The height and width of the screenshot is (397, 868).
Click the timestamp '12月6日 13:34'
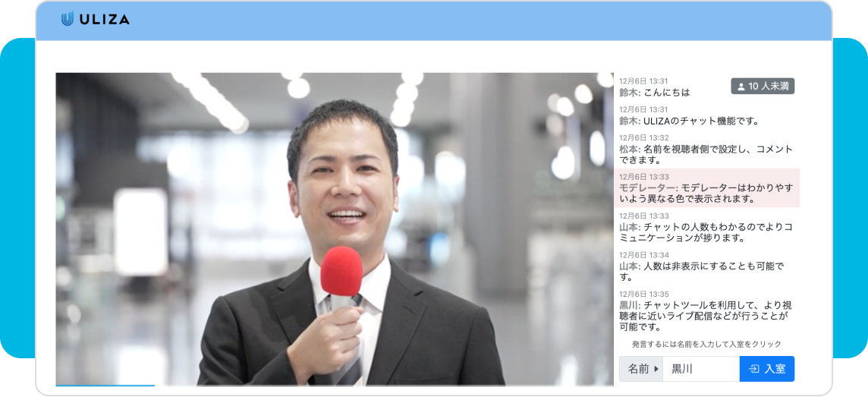644,255
